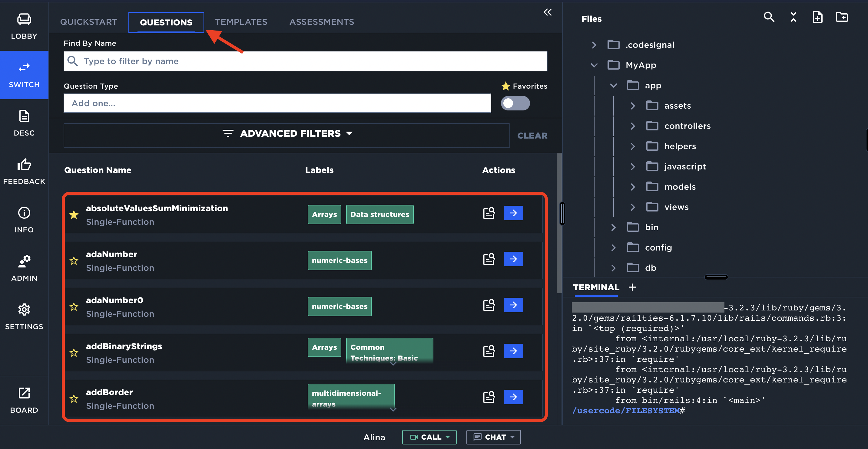Click the Question Type input field
Viewport: 868px width, 449px height.
[277, 103]
